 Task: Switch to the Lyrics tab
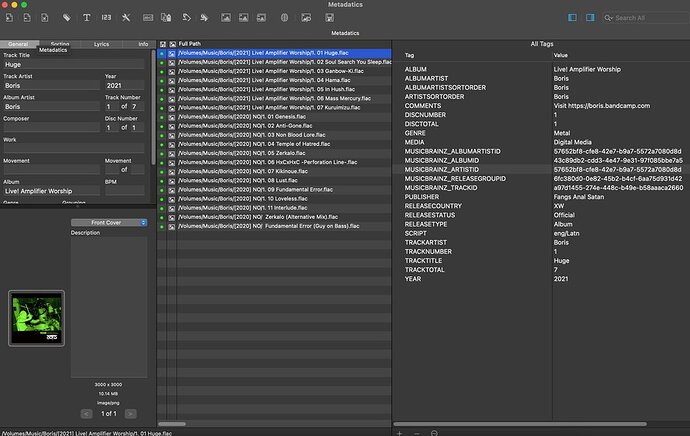point(101,44)
